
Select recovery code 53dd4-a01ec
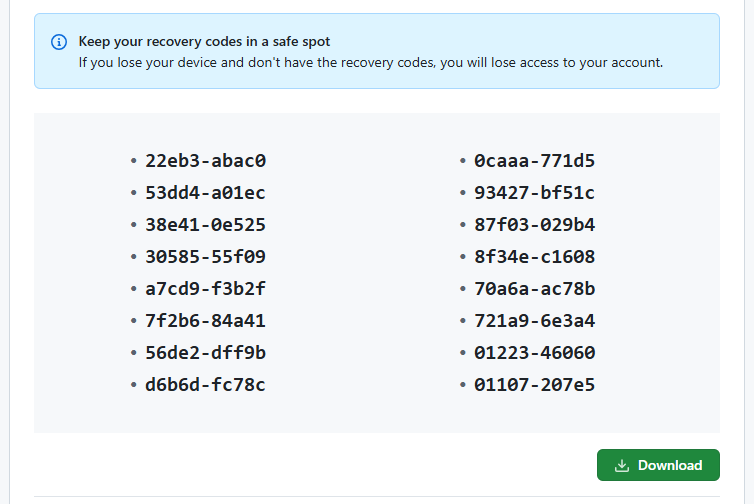(205, 192)
